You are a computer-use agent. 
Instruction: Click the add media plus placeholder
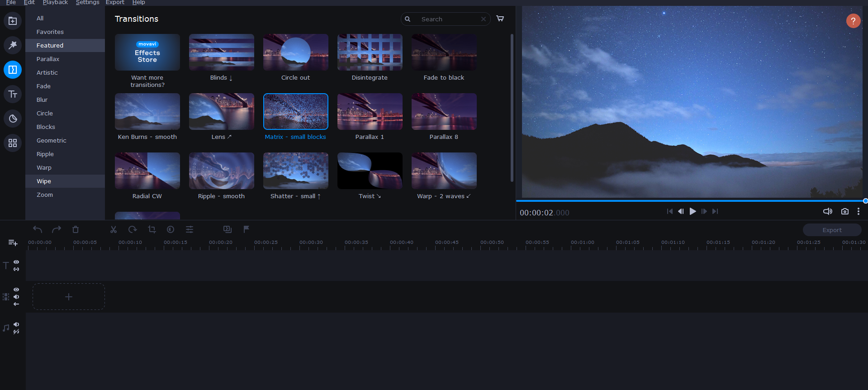pos(69,297)
